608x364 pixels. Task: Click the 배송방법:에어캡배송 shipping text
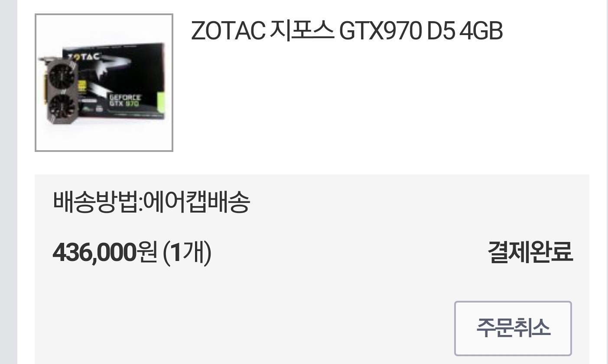pyautogui.click(x=151, y=202)
